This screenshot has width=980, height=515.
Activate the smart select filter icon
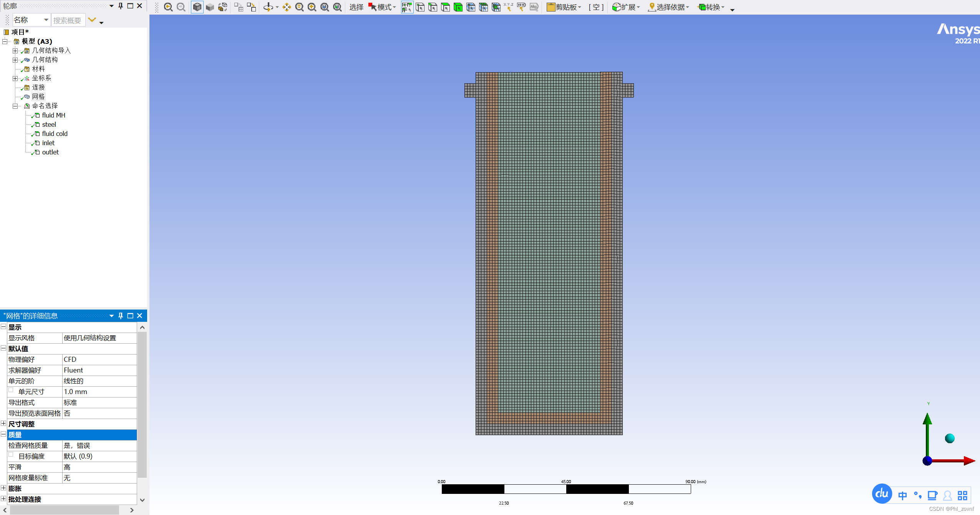pos(407,7)
